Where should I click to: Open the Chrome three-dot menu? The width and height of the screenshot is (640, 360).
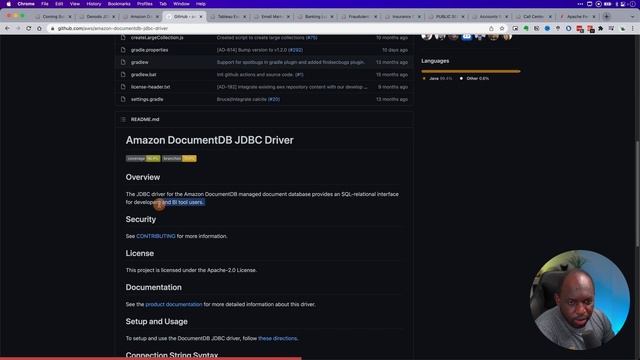pyautogui.click(x=633, y=29)
